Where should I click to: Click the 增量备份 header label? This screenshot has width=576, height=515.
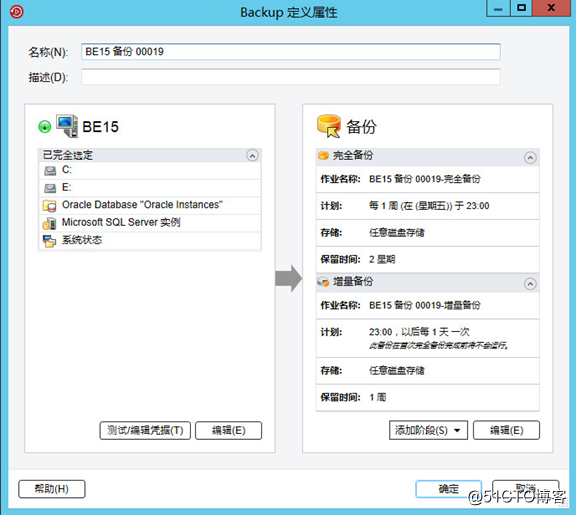[x=353, y=282]
